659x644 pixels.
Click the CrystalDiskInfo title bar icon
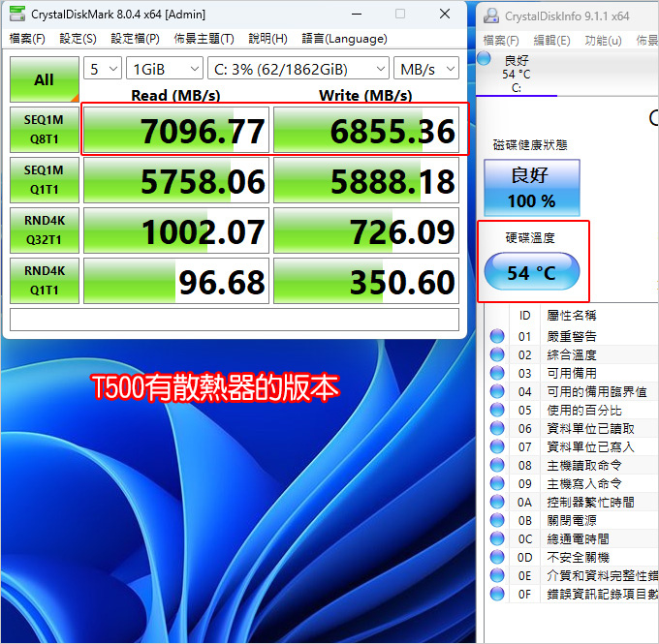pos(491,15)
